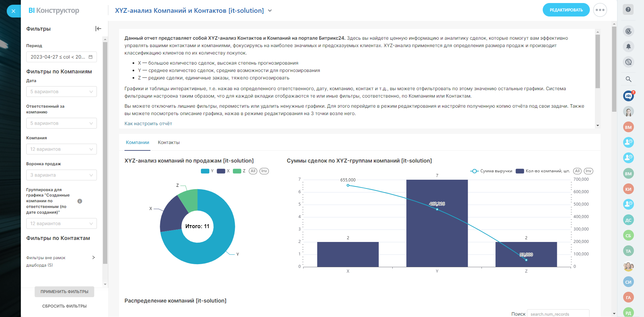644x317 pixels.
Task: Click the РЕДАКТИРОВАТЬ button
Action: [566, 10]
